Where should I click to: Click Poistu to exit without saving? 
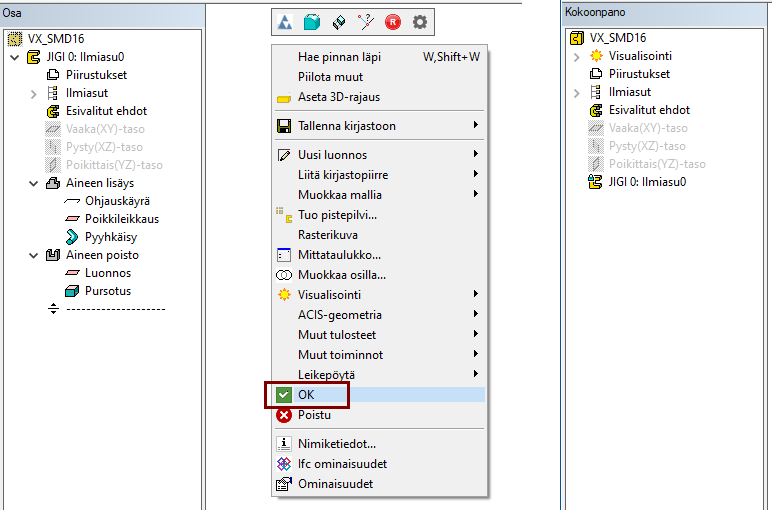(x=379, y=415)
